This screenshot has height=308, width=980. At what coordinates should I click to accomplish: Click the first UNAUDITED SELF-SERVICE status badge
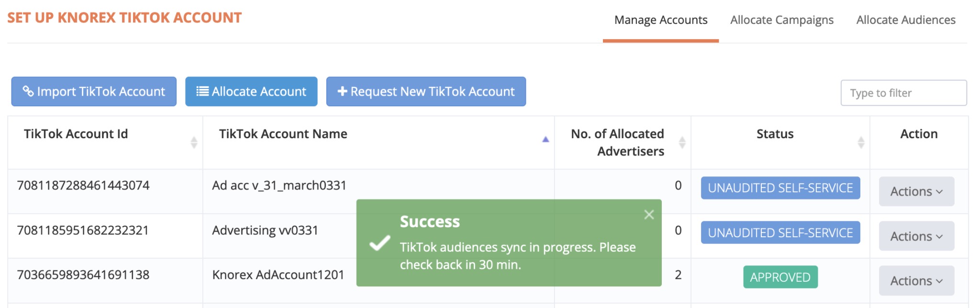[x=780, y=188]
